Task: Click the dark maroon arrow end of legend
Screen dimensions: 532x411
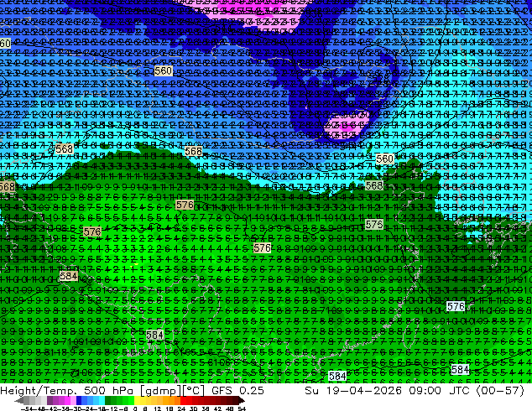Action: (x=242, y=400)
